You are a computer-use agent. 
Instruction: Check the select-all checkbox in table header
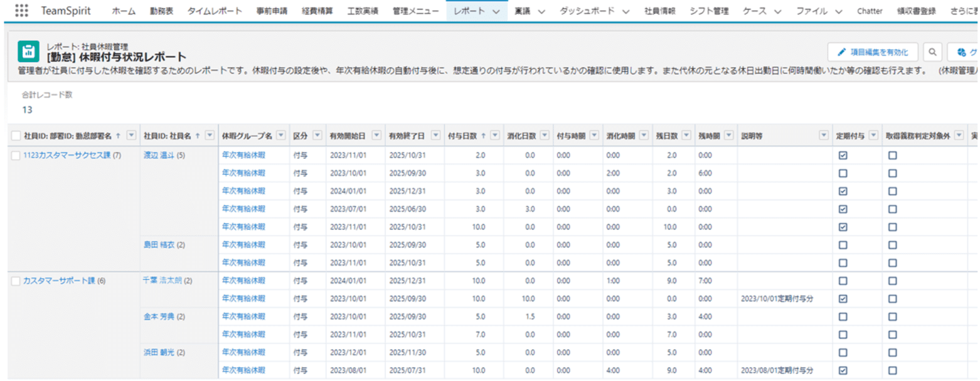[16, 136]
